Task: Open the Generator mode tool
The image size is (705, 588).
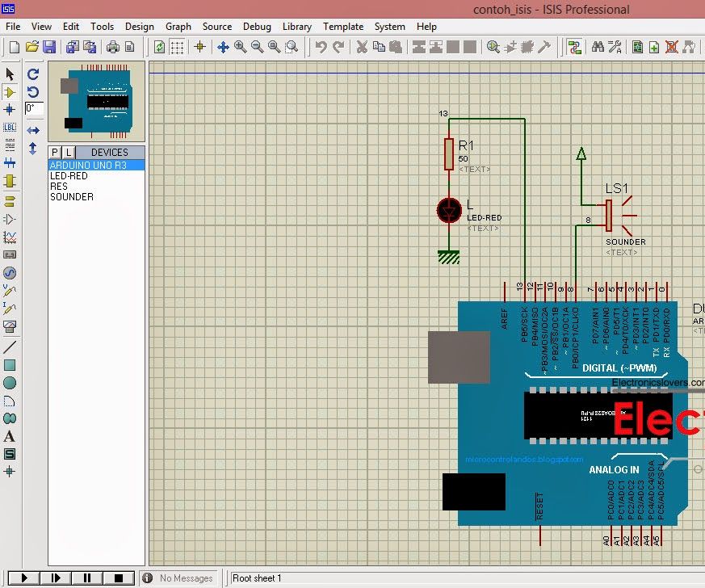Action: click(10, 273)
